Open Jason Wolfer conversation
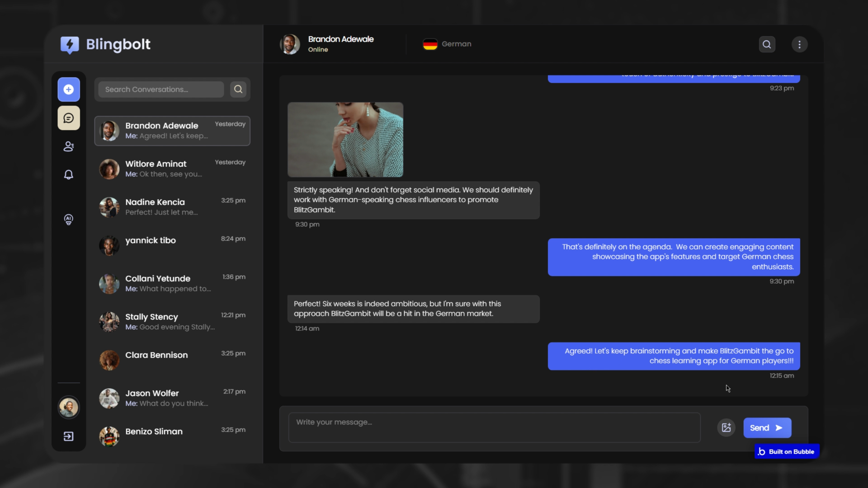The image size is (868, 488). (172, 398)
